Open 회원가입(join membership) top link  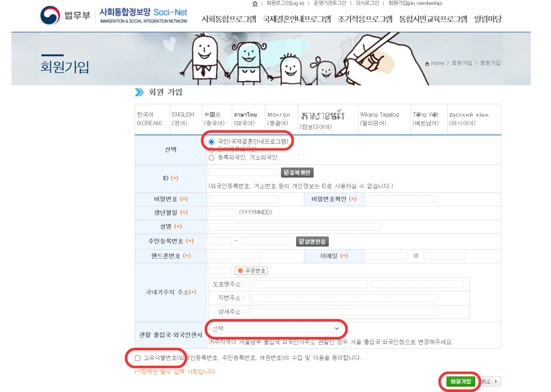415,3
